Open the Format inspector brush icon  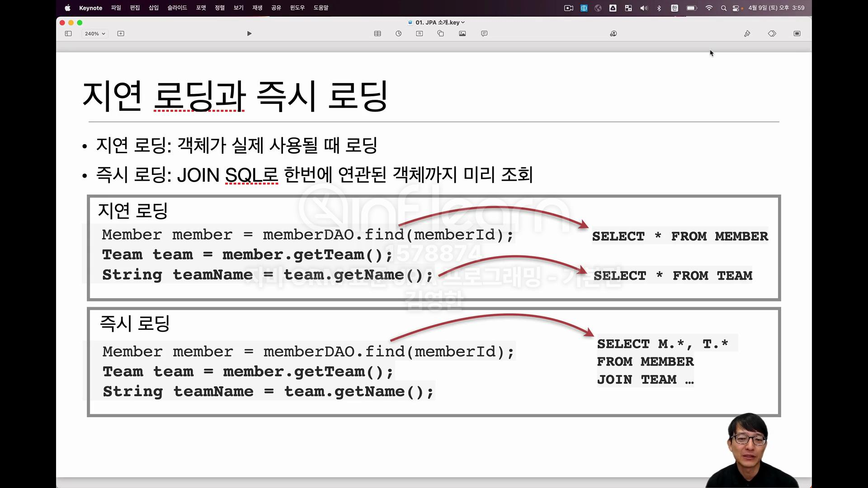747,33
